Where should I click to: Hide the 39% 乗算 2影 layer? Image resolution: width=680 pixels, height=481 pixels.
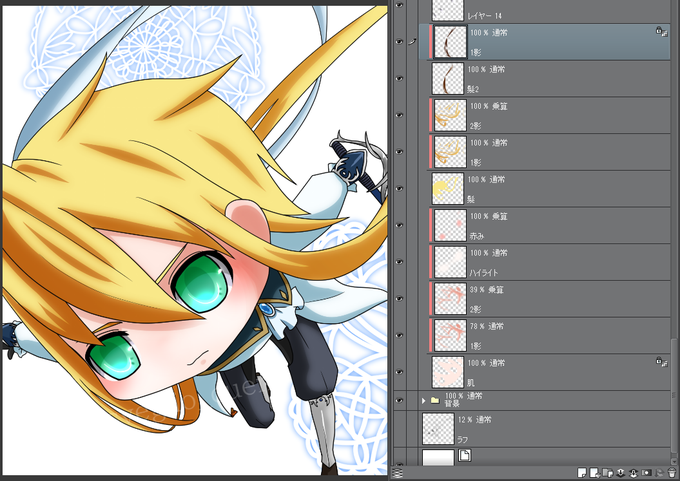pos(399,299)
